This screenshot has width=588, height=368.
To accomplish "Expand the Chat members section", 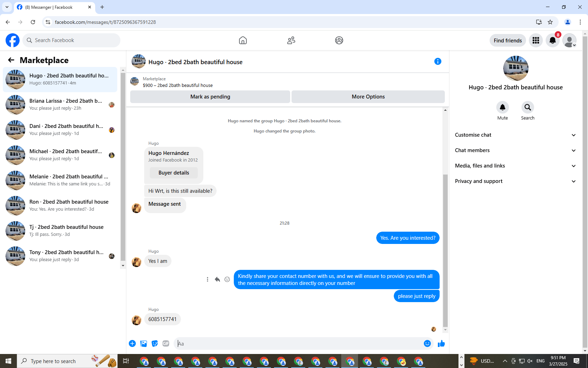I will [515, 150].
